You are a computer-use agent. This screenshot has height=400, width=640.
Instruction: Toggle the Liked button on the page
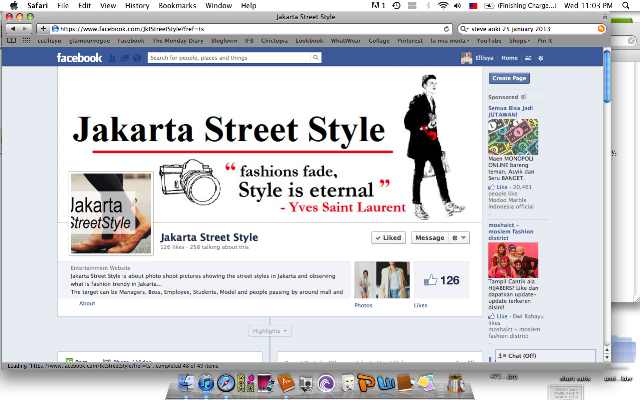(x=388, y=238)
